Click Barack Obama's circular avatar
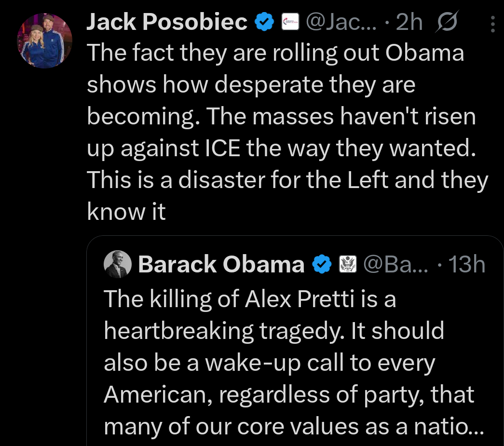The height and width of the screenshot is (446, 504). [x=117, y=264]
